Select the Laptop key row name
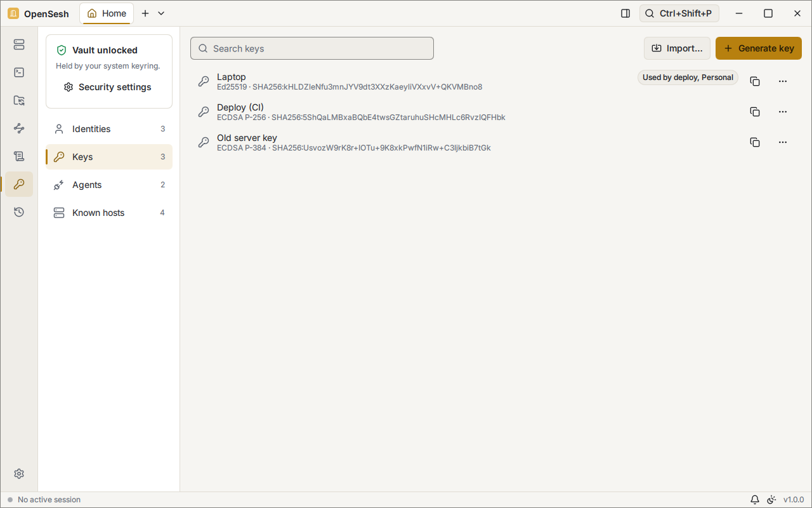 tap(232, 77)
